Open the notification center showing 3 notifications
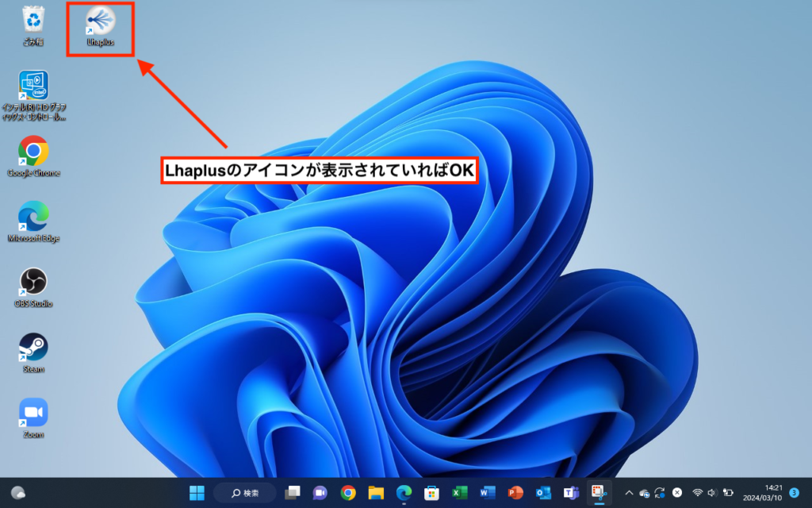Screen dimensions: 812x508 (794, 493)
